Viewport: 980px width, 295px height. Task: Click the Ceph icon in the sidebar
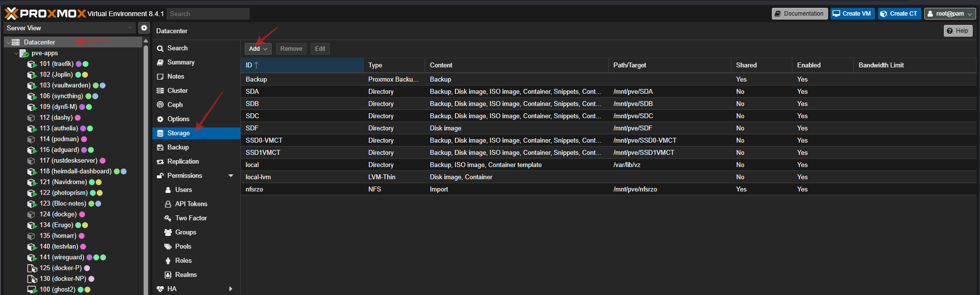[x=160, y=105]
